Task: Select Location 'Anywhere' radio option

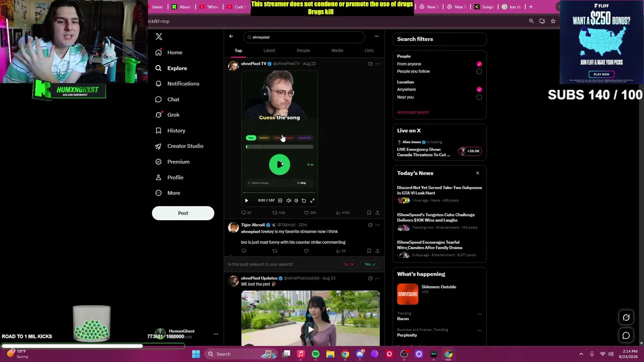Action: [479, 89]
